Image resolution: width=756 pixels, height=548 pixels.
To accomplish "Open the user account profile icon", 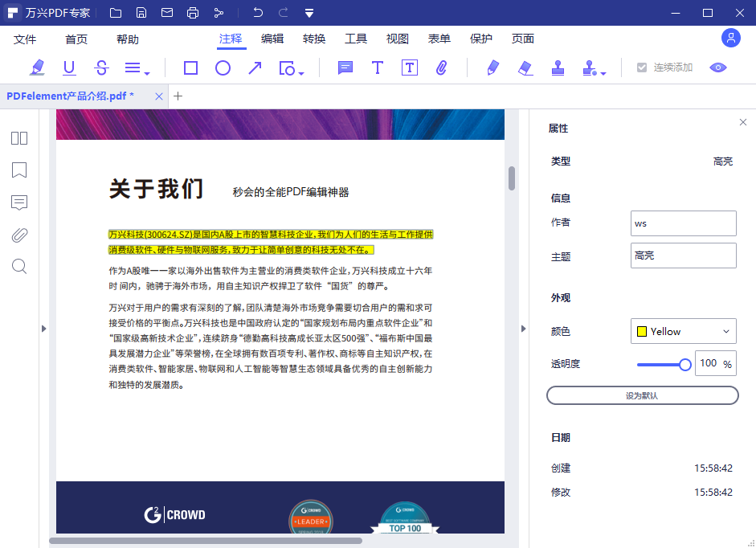I will (731, 38).
